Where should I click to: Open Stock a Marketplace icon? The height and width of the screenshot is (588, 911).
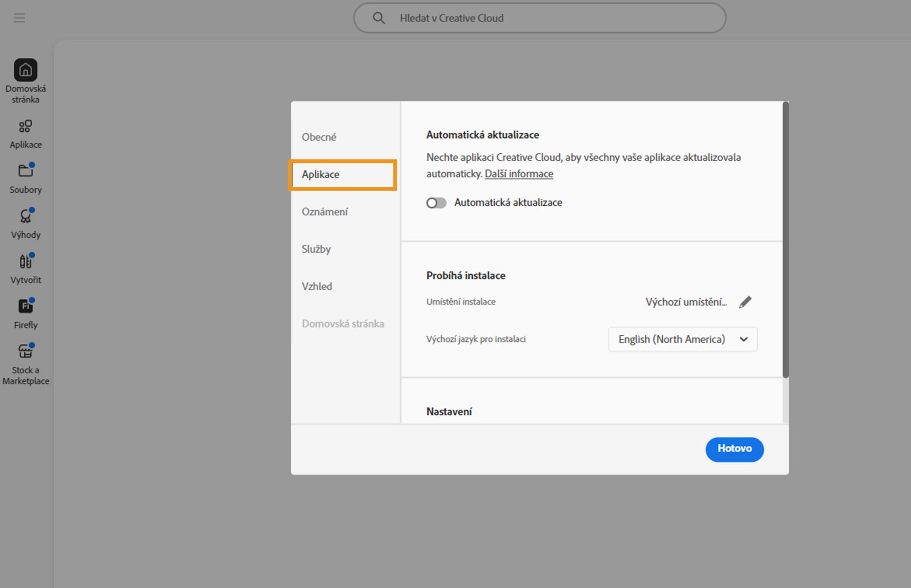click(x=26, y=351)
